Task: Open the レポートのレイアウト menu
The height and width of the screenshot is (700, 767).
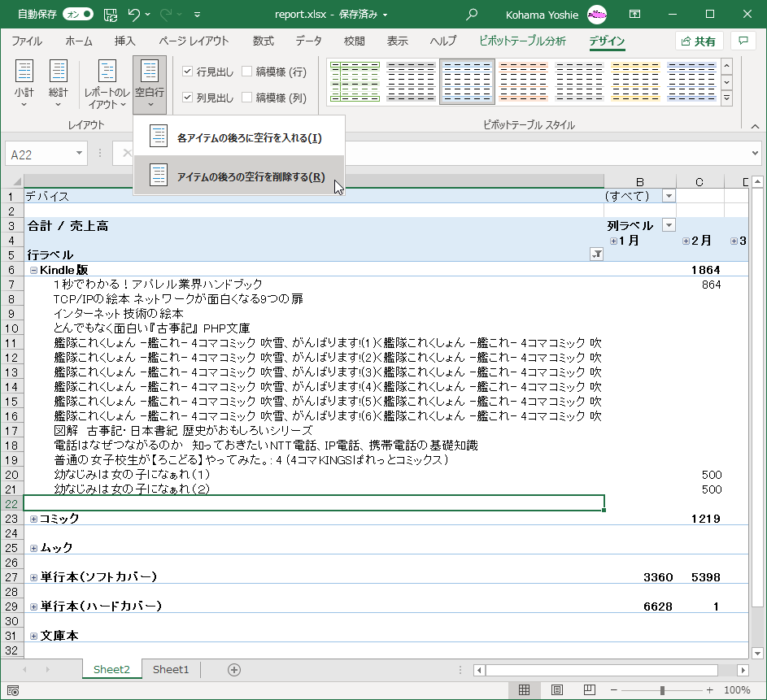Action: 107,84
